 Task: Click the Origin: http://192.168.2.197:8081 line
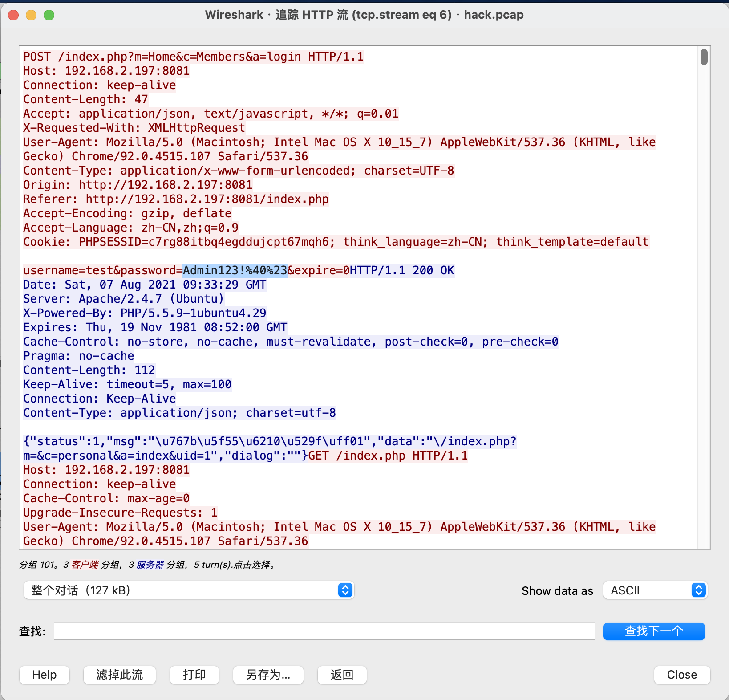click(138, 185)
